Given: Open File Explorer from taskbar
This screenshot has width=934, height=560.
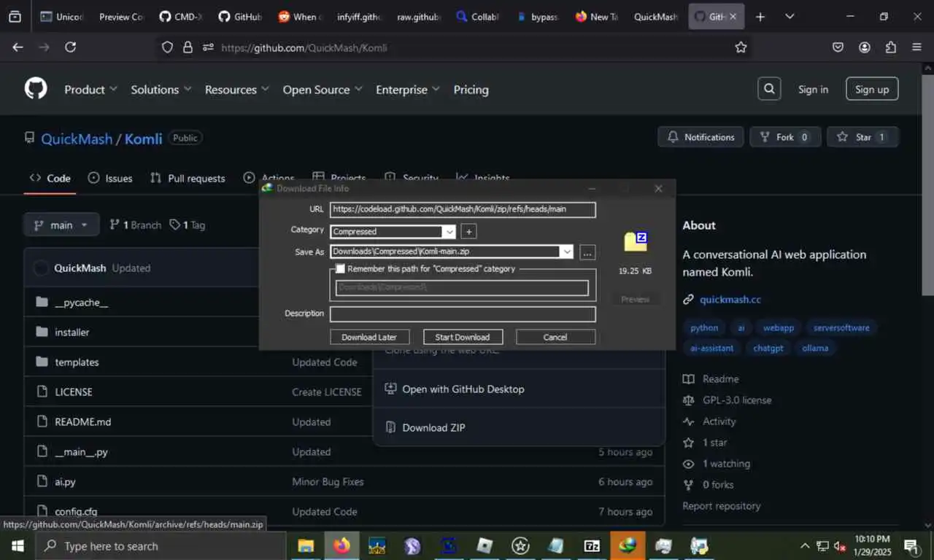Looking at the screenshot, I should coord(306,545).
